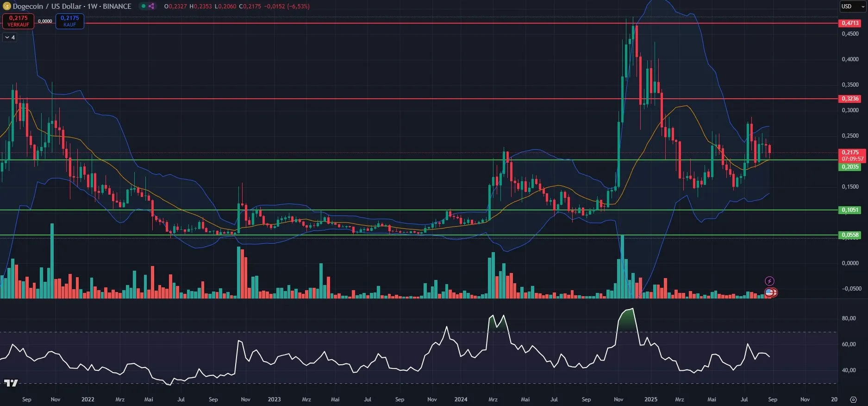Open the chart settings gear icon

click(853, 400)
